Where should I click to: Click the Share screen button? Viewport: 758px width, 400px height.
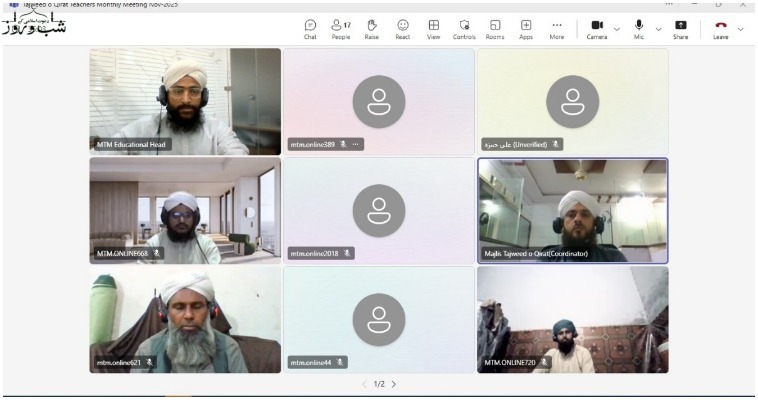click(681, 28)
